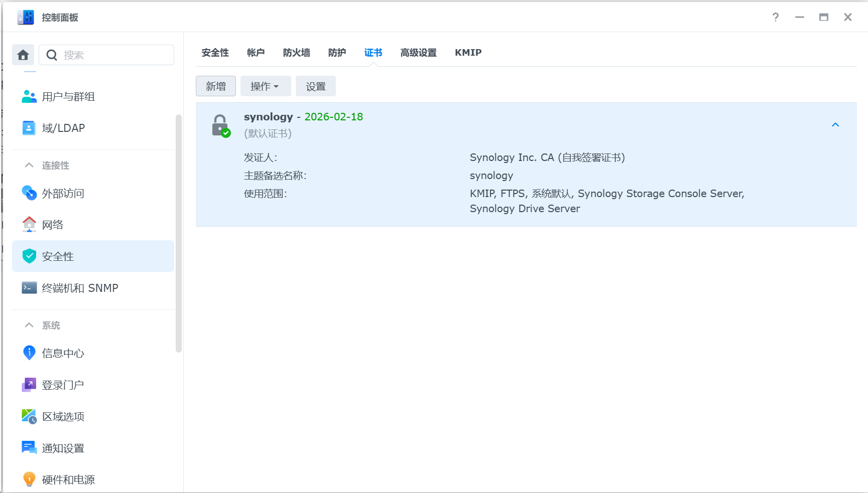
Task: Switch to the KMIP tab
Action: pos(468,53)
